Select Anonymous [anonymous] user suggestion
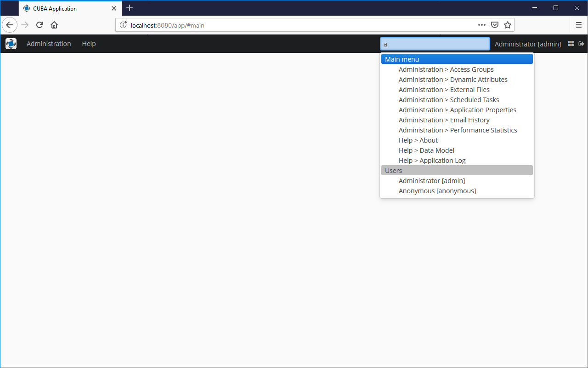The height and width of the screenshot is (368, 588). click(x=457, y=191)
